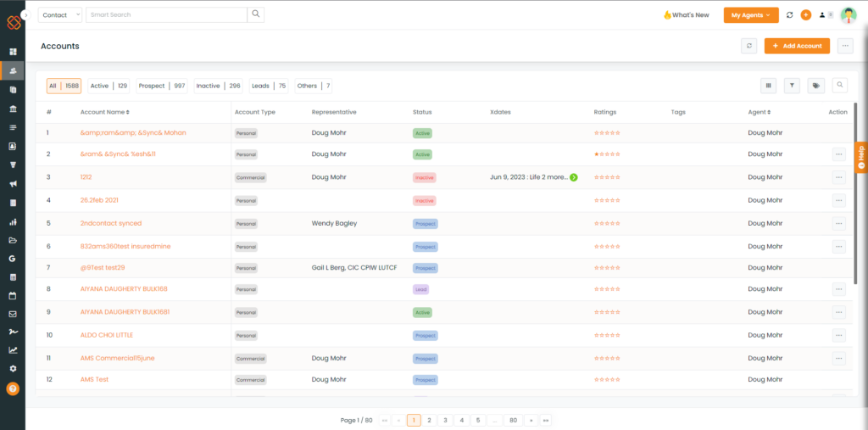The width and height of the screenshot is (868, 430).
Task: Open the action menu for row 1212
Action: [838, 177]
